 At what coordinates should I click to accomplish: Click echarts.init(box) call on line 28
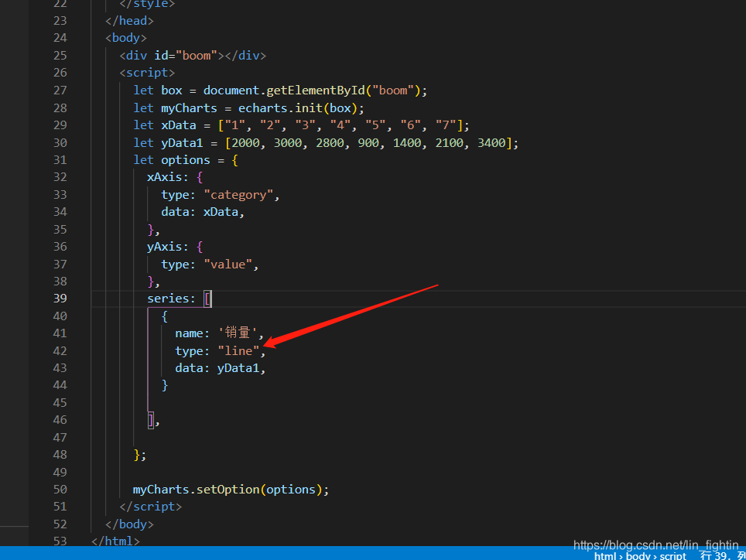(x=298, y=108)
